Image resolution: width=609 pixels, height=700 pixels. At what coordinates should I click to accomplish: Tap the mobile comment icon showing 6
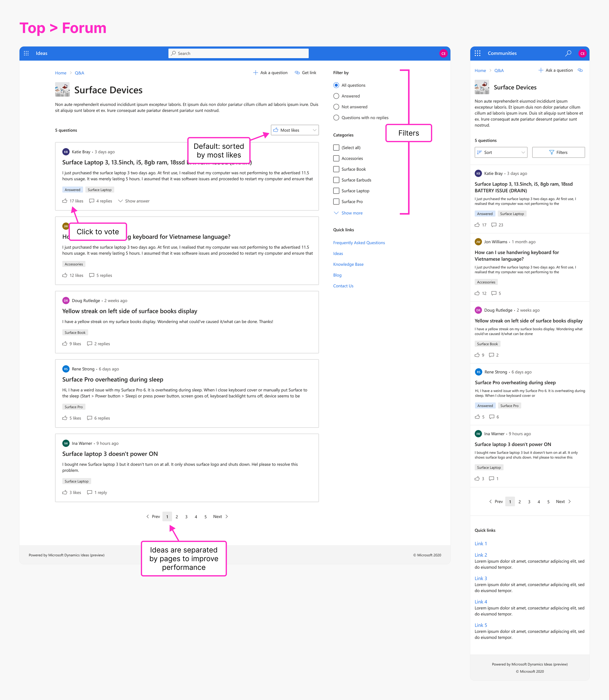coord(492,417)
